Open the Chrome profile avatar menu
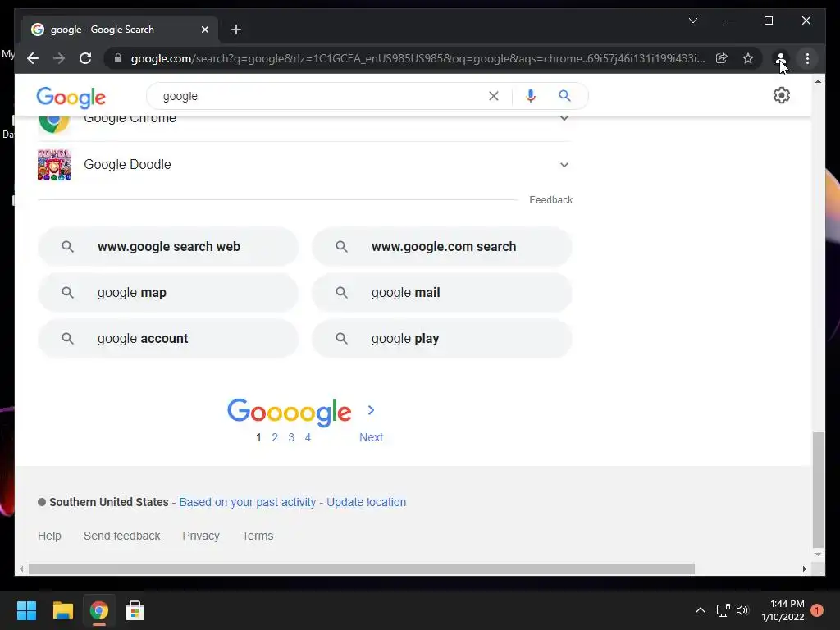 [781, 58]
